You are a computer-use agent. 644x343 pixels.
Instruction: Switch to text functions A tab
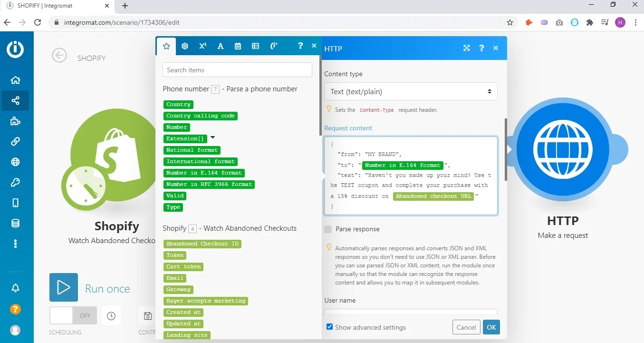click(221, 46)
